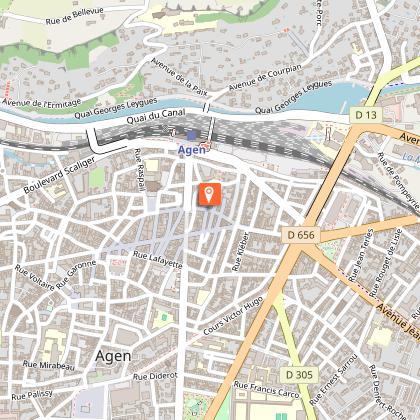Screen dimensions: 420x420
Task: Click the Rue Mirabeau street label
Action: coord(49,365)
